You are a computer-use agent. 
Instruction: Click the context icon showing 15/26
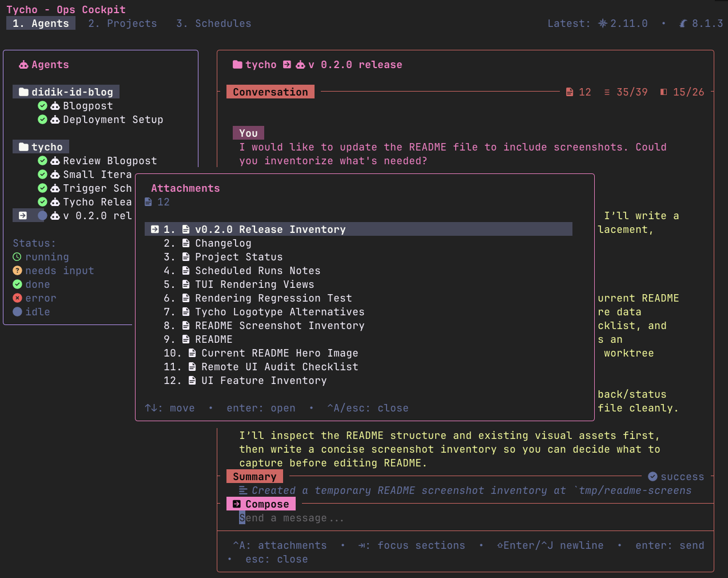coord(663,92)
